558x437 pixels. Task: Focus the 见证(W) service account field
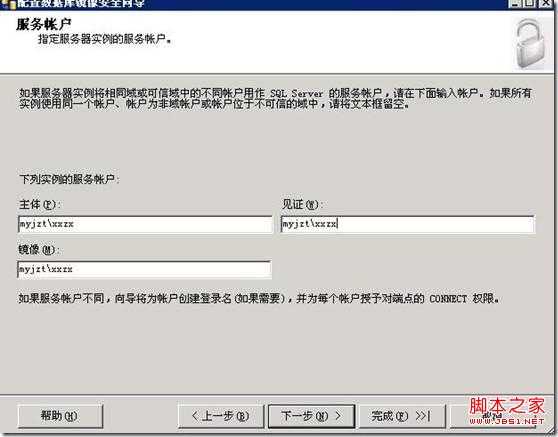coord(407,224)
